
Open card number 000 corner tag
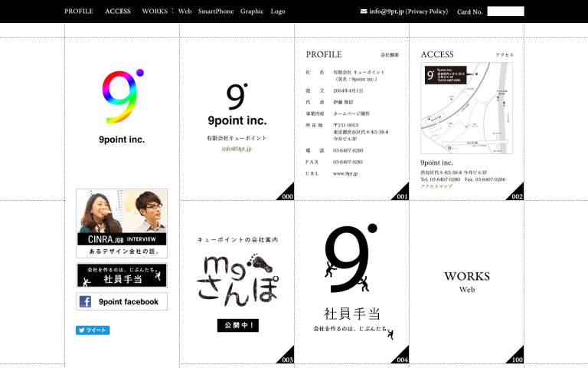click(286, 193)
